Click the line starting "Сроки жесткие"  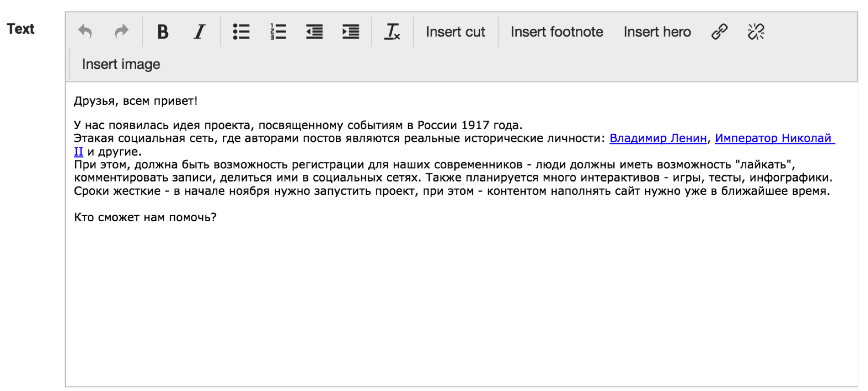pos(452,191)
